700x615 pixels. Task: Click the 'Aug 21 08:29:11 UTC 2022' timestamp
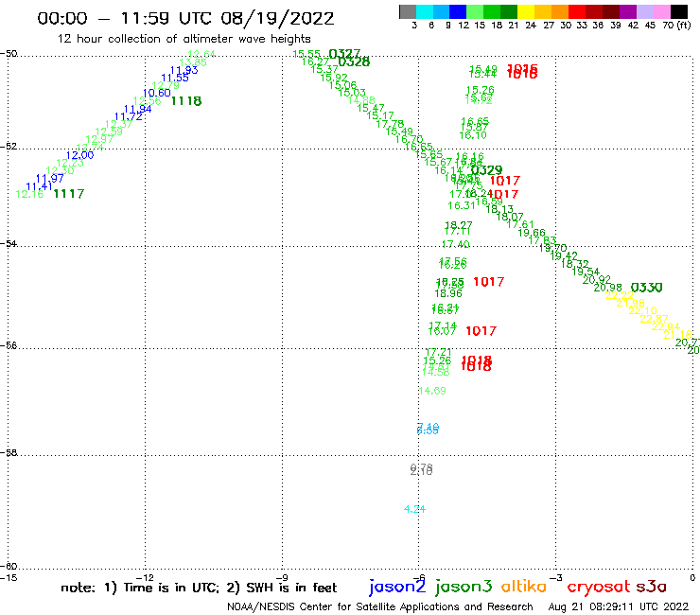coord(619,607)
